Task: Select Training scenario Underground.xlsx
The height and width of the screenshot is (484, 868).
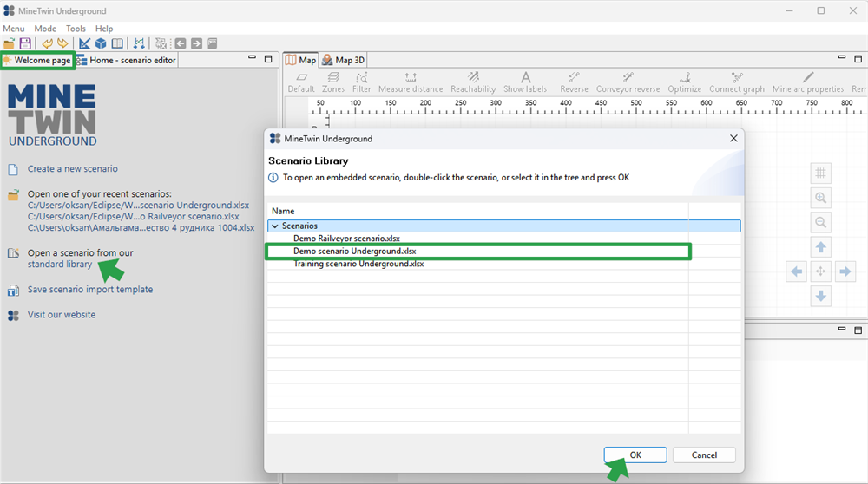Action: point(358,264)
